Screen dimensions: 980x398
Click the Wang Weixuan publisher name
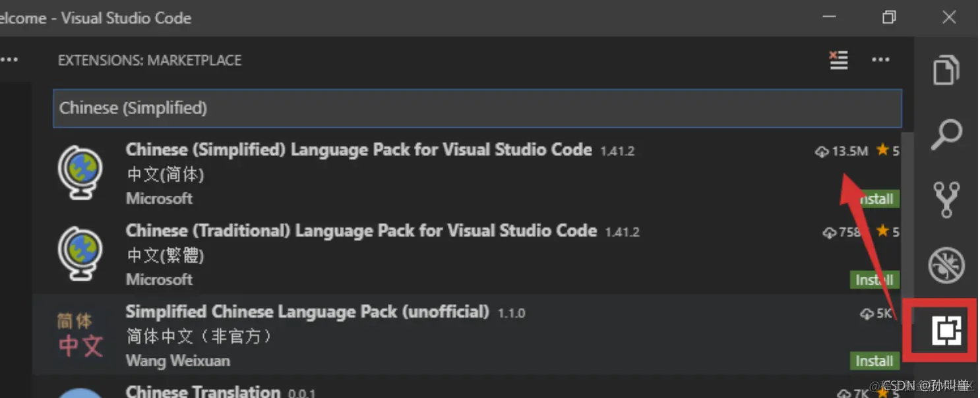[x=178, y=360]
